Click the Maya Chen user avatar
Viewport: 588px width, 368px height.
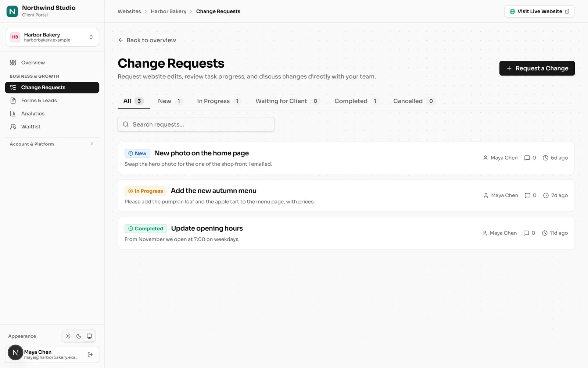[15, 353]
